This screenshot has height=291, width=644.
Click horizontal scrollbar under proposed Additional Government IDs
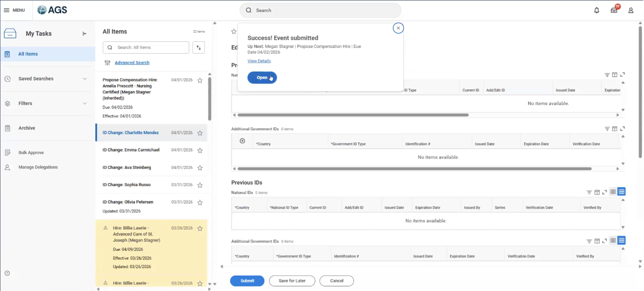tap(414, 169)
